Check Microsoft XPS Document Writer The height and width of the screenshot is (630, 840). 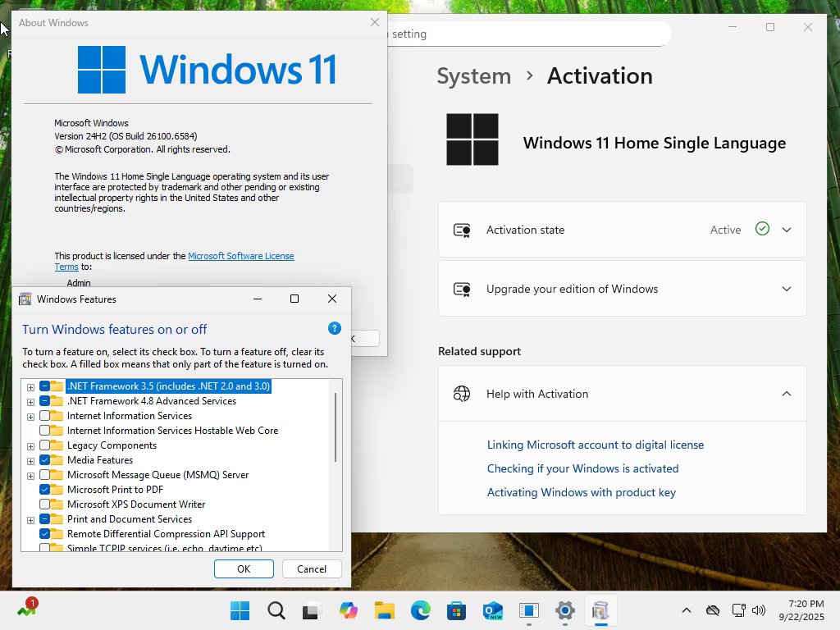click(x=44, y=504)
